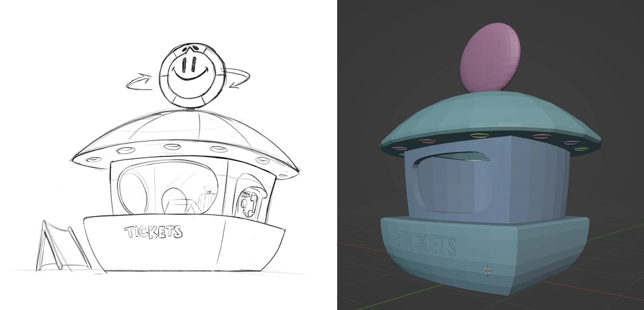Select the orange ring light left of the yellow one
This screenshot has width=644, height=310.
[x=427, y=141]
